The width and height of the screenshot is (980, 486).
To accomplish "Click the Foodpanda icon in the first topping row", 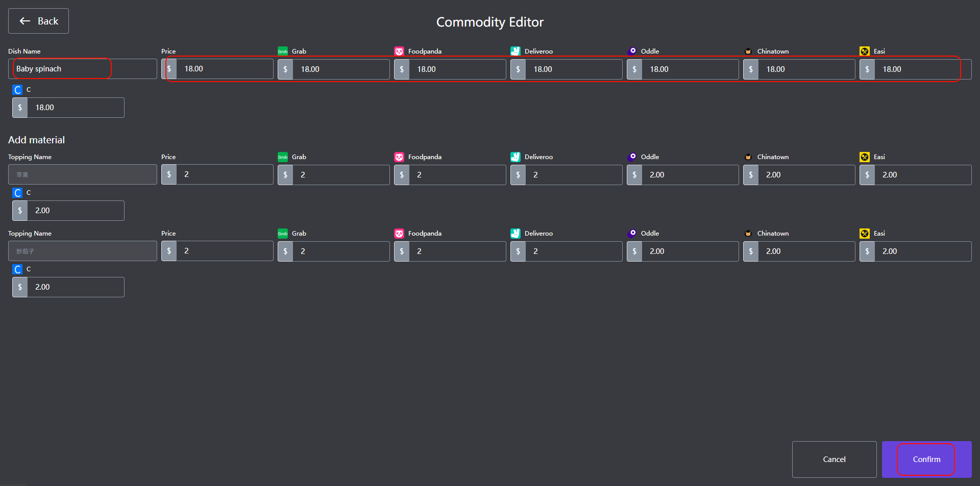I will click(399, 157).
